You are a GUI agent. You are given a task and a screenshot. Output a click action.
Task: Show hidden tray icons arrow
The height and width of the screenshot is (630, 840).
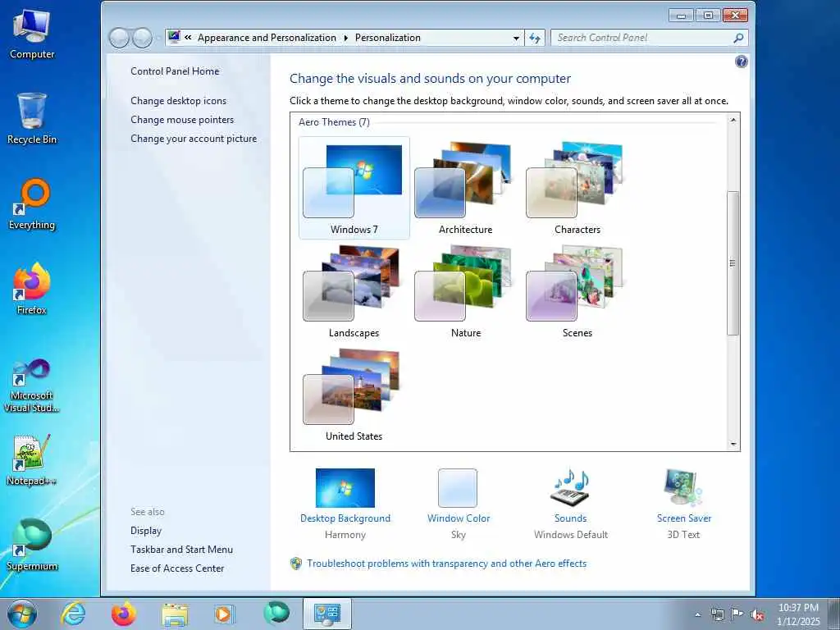tap(697, 614)
